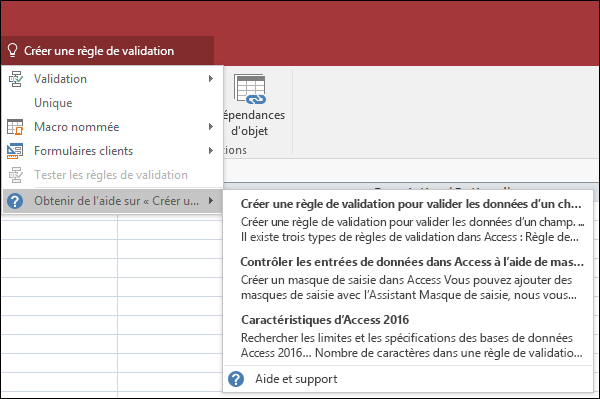Click the description starting 'Il existe trois types de règles'
This screenshot has height=399, width=600.
click(409, 237)
